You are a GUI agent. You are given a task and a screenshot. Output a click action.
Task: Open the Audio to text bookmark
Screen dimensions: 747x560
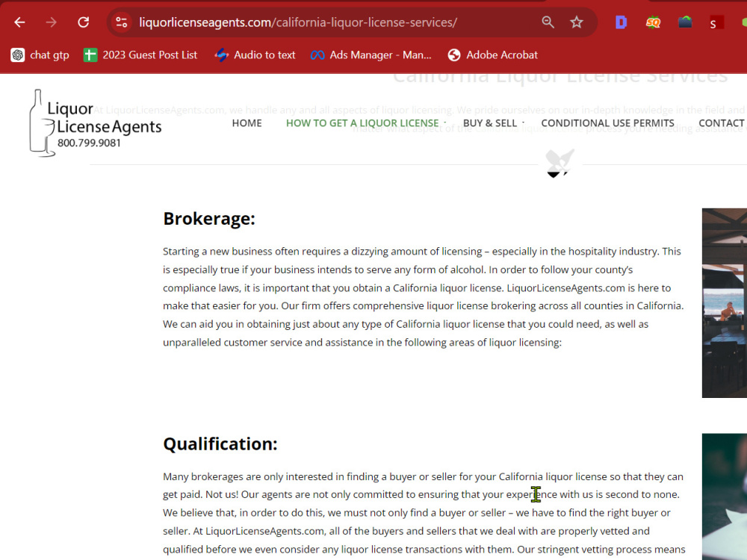[x=255, y=55]
